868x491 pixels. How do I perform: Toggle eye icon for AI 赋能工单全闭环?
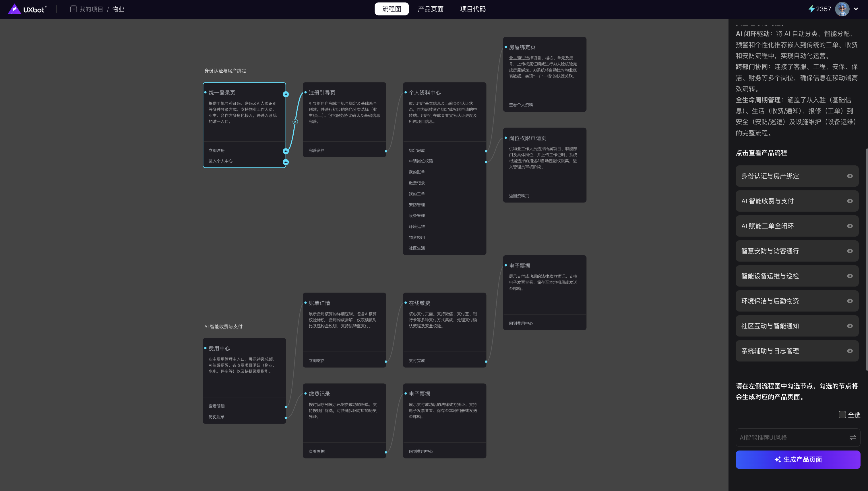[x=849, y=226]
